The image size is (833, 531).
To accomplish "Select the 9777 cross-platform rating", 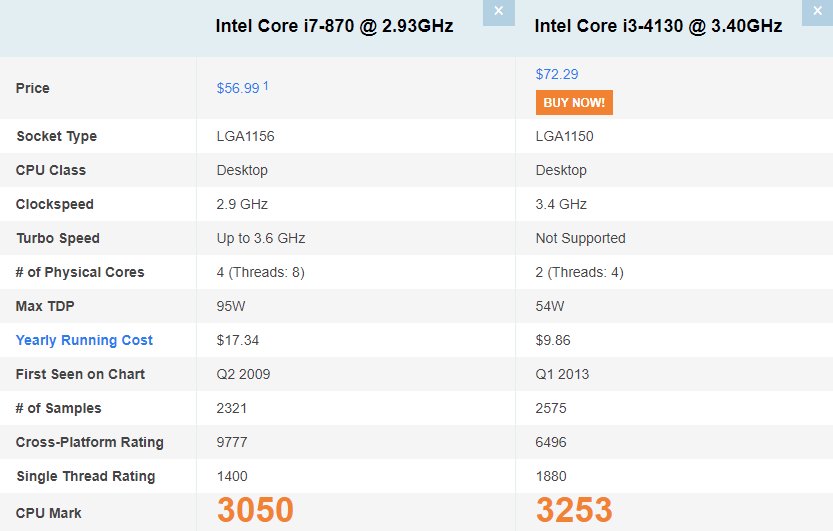I will pos(232,442).
